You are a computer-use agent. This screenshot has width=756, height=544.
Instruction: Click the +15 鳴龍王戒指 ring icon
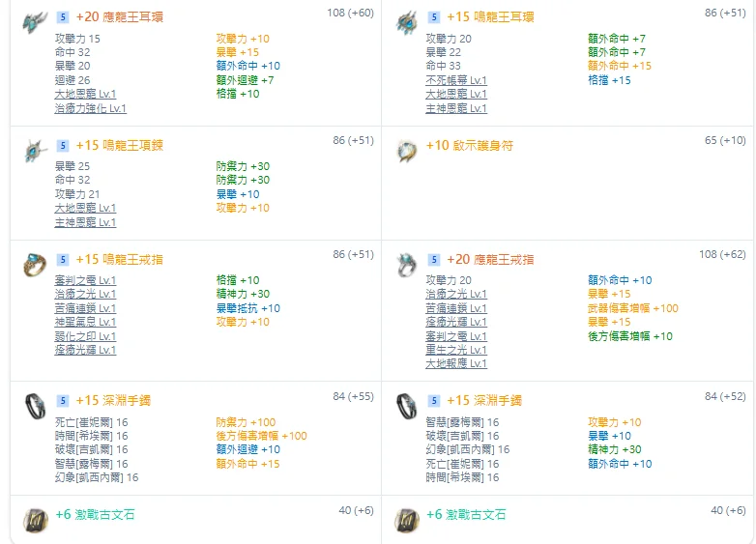coord(35,266)
